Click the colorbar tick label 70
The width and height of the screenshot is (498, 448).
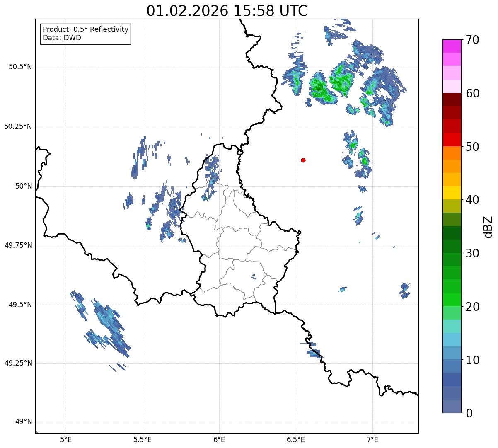(x=472, y=40)
